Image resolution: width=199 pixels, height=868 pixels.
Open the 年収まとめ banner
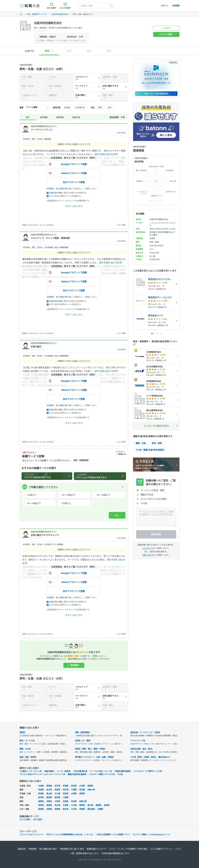point(156,465)
